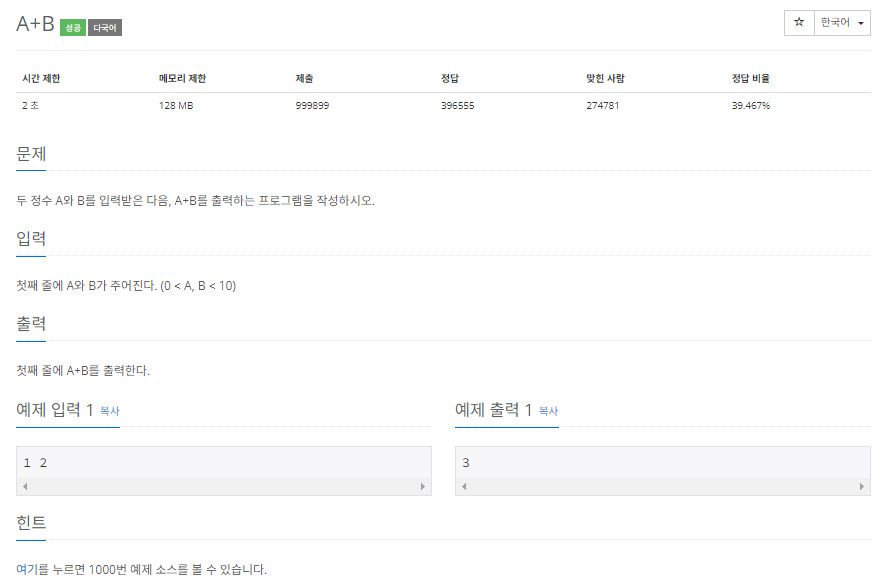
Task: Click the '128 MB' memory limit value
Action: click(176, 105)
